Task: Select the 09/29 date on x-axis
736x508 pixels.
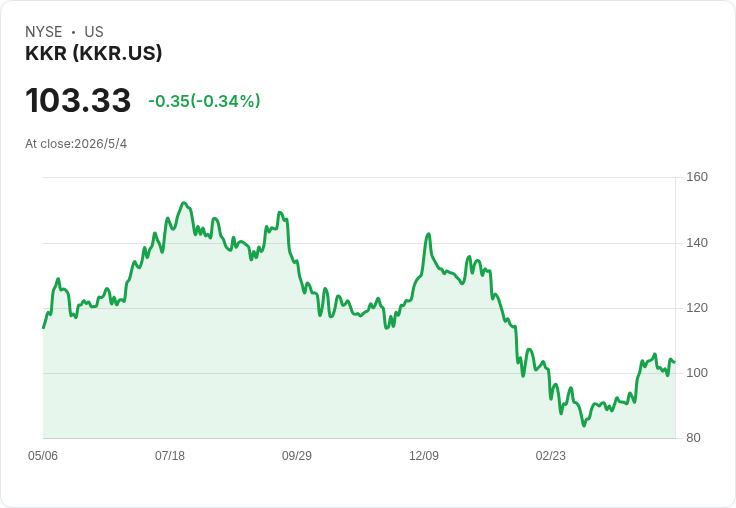Action: [x=297, y=456]
